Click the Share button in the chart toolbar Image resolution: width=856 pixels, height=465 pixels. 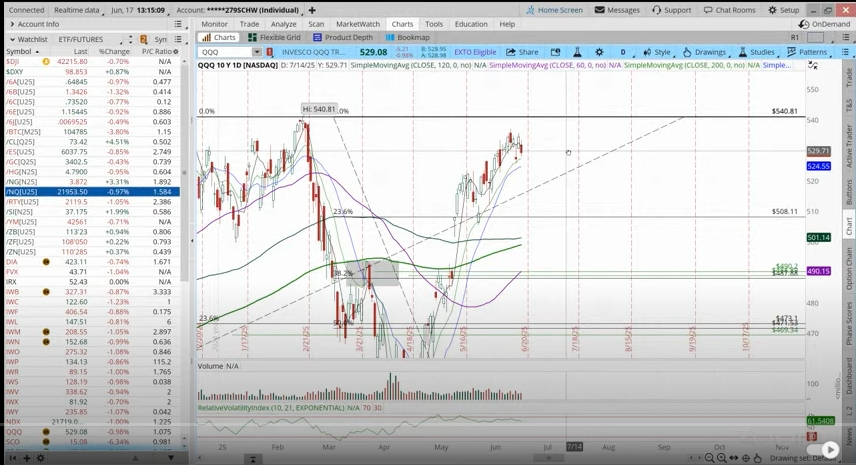(x=522, y=52)
